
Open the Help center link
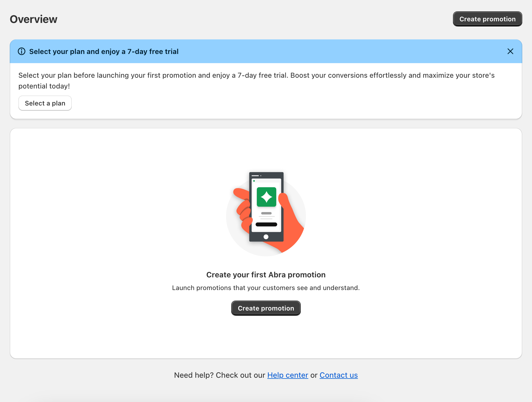tap(288, 375)
